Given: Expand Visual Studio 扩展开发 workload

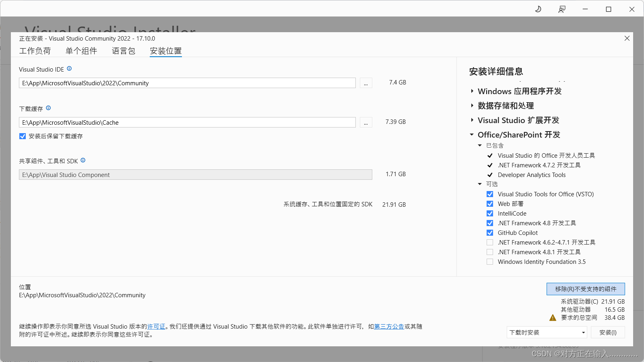Looking at the screenshot, I should click(x=472, y=120).
